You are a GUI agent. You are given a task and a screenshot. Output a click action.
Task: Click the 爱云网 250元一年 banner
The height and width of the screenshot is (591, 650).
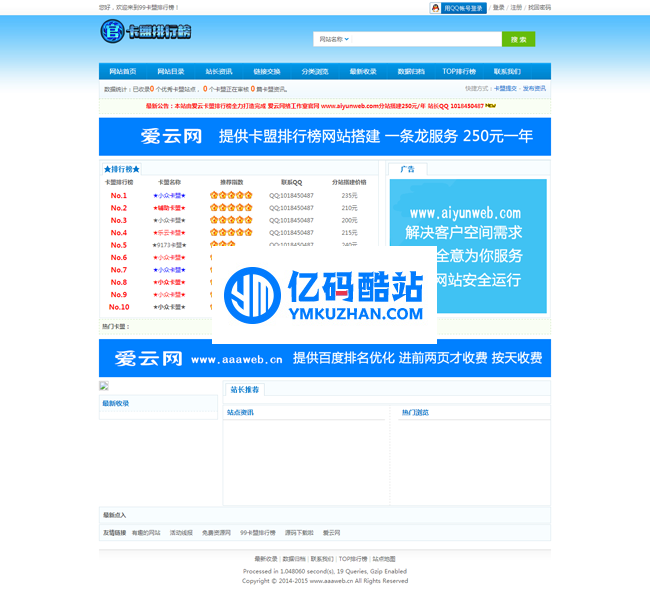point(325,137)
